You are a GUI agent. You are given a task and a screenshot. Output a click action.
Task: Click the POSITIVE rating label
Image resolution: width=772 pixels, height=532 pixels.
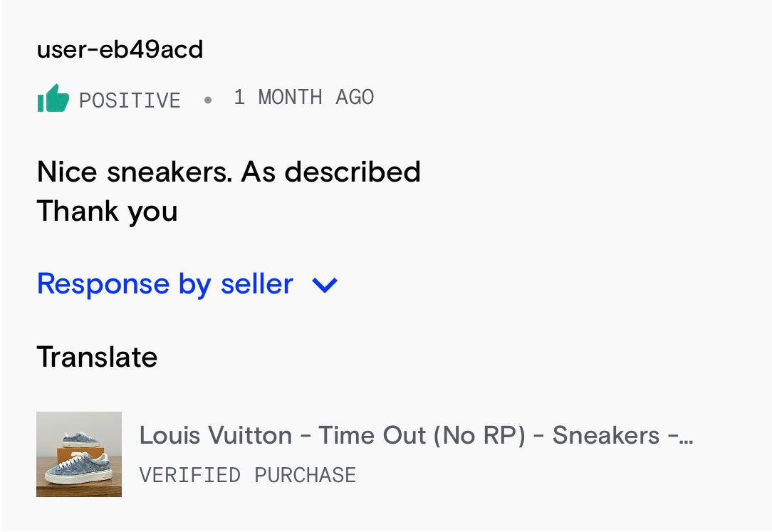point(130,100)
